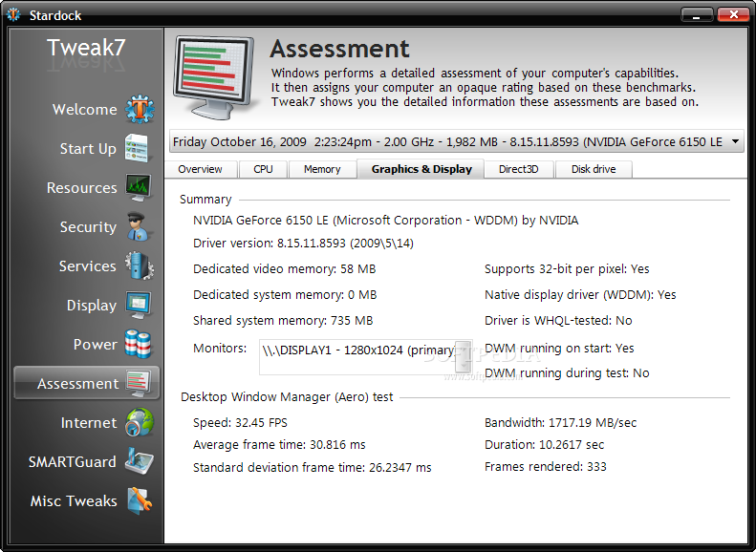Click the Frames rendered: 333 text
Image resolution: width=756 pixels, height=552 pixels.
pyautogui.click(x=546, y=466)
